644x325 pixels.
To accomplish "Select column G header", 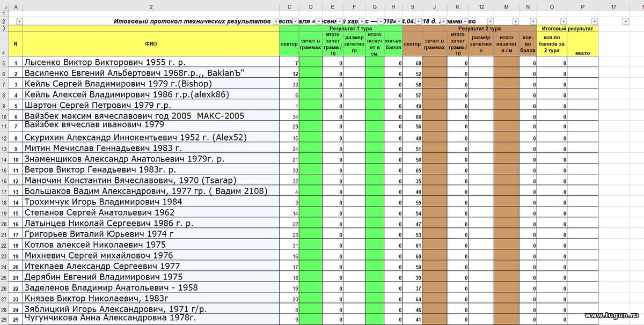I will point(375,6).
